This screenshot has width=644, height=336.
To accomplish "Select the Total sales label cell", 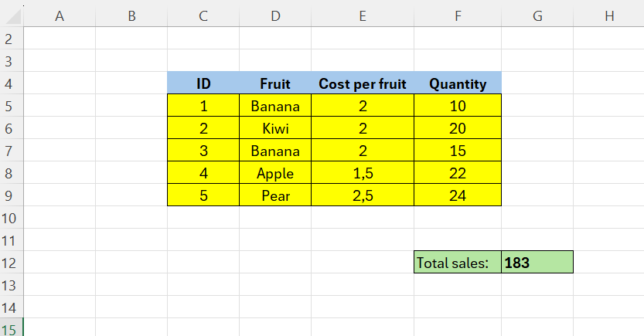I will pos(458,263).
